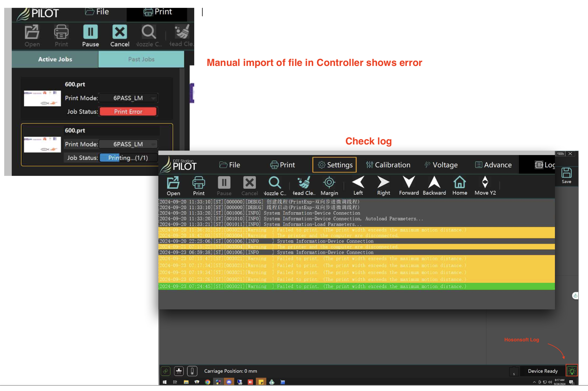The height and width of the screenshot is (391, 588).
Task: Expand Print Mode dropdown of the Print Error job
Action: pos(129,98)
